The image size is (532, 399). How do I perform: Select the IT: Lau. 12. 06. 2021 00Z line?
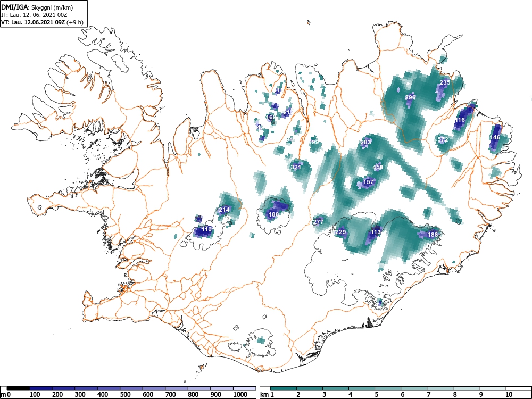click(x=33, y=15)
